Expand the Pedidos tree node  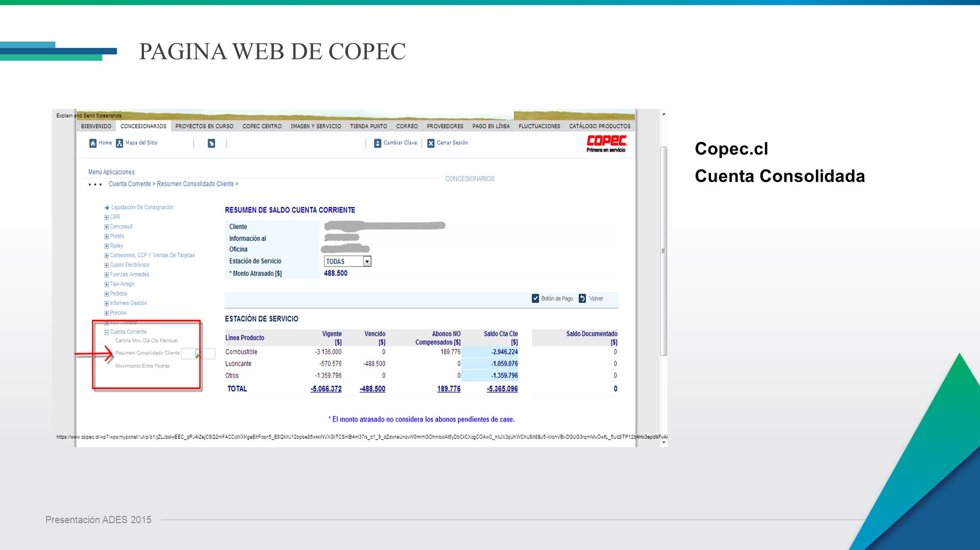(107, 294)
